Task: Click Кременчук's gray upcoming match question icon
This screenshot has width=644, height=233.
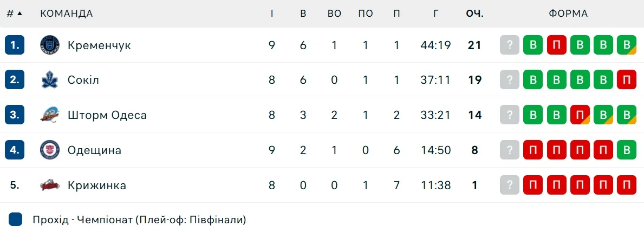Action: 509,45
